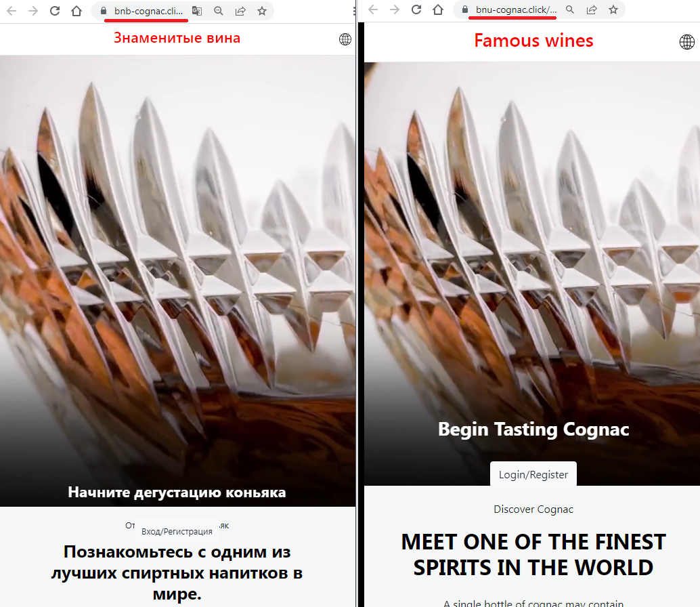Click the Famous wines site title
The width and height of the screenshot is (700, 607).
pos(533,41)
